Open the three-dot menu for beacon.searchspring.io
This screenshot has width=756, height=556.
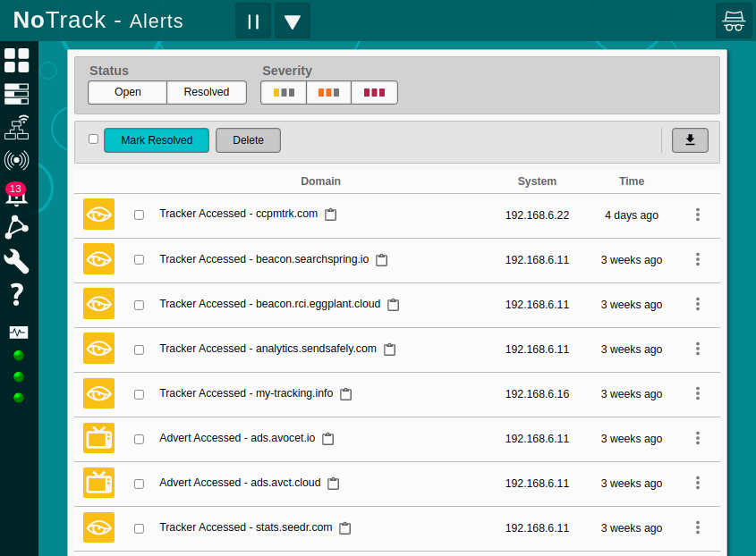[x=697, y=259]
